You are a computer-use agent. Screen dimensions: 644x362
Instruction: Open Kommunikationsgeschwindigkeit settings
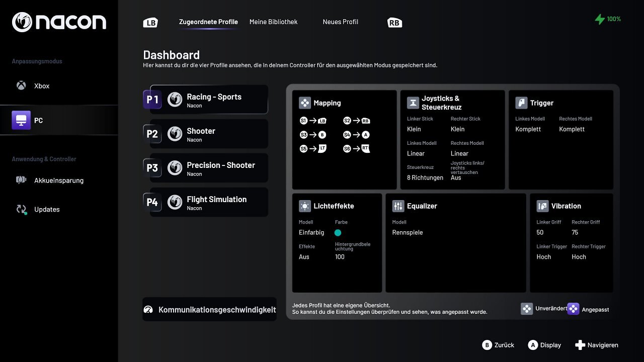(209, 310)
